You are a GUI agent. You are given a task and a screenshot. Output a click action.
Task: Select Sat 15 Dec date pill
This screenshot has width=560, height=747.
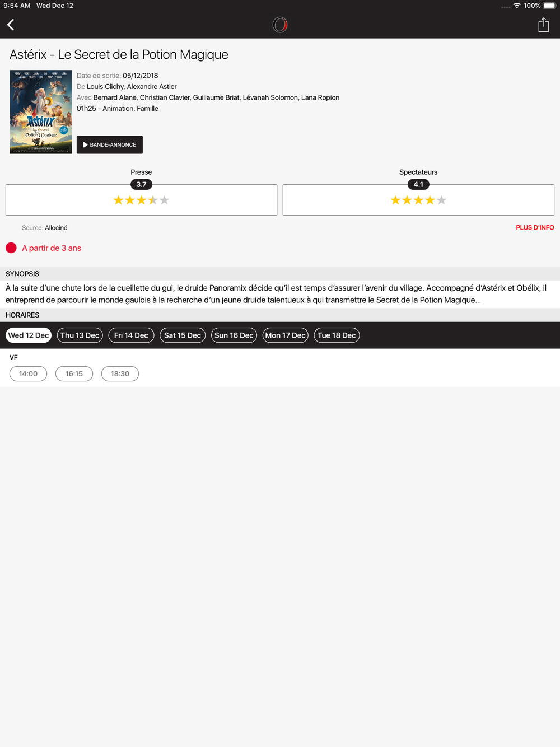183,335
